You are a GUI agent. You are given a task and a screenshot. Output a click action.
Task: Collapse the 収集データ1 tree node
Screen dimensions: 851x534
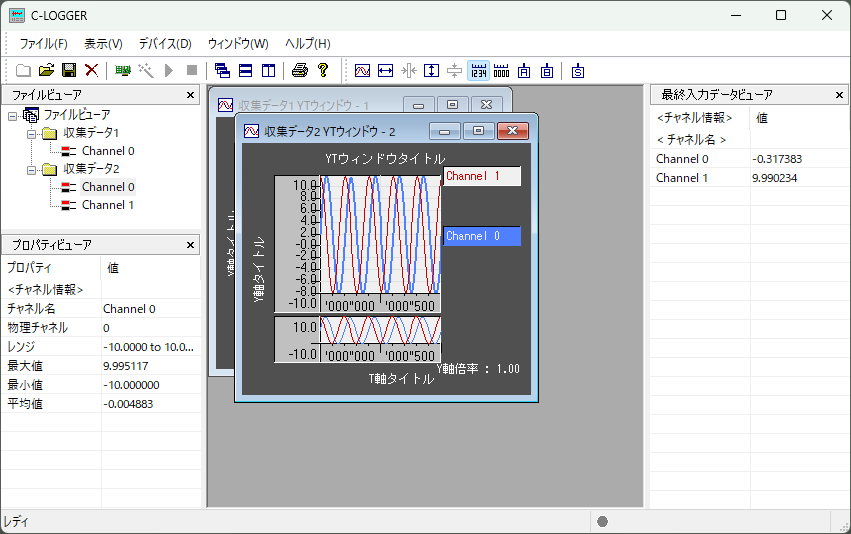32,133
